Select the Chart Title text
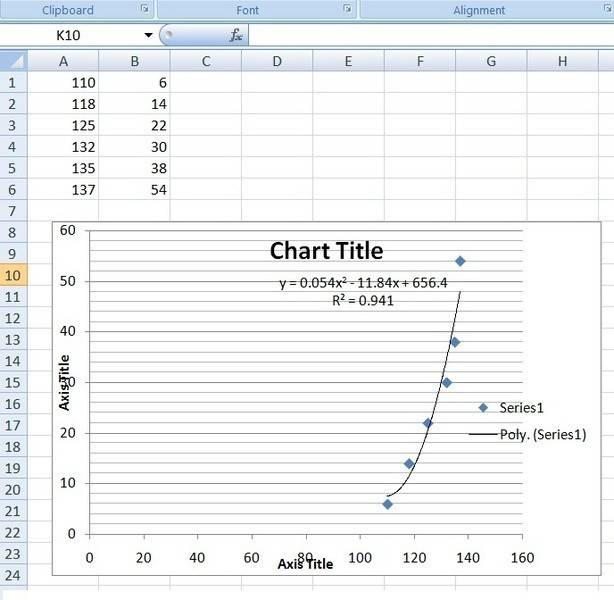Screen dimensions: 614x600 click(326, 251)
